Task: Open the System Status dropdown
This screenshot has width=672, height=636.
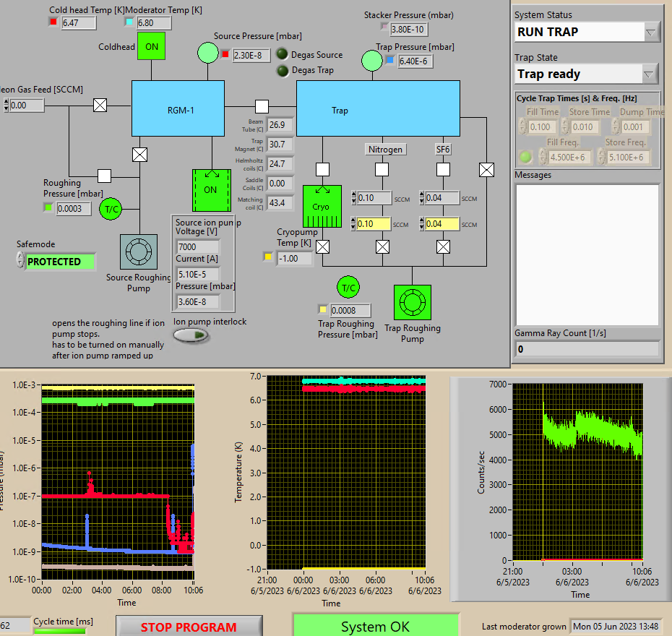Action: (x=651, y=32)
